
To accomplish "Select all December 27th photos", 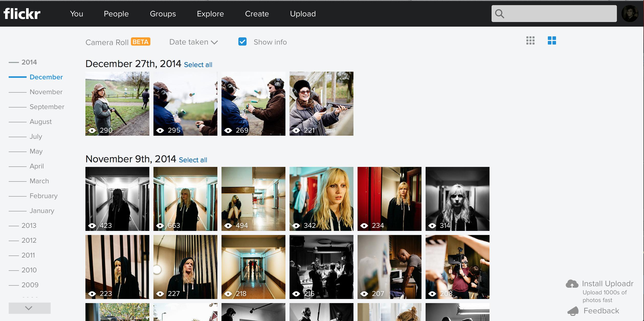I will pos(198,65).
